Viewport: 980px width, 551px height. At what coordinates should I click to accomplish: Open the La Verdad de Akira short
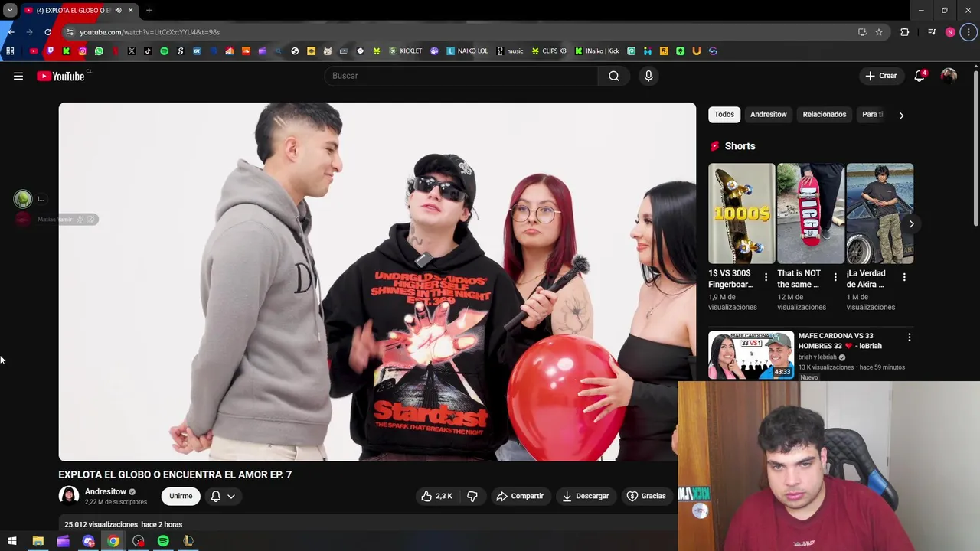(880, 214)
